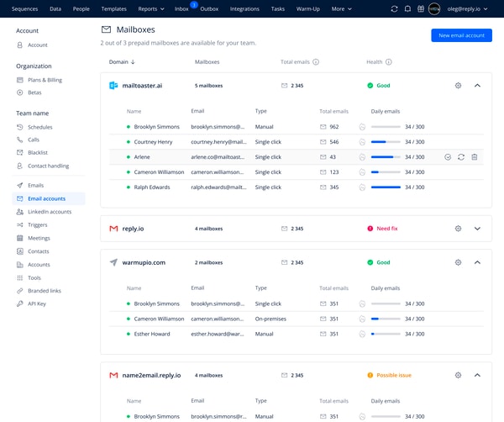Click warm-up icon in Esther Howard row
The height and width of the screenshot is (422, 504).
[x=362, y=334]
